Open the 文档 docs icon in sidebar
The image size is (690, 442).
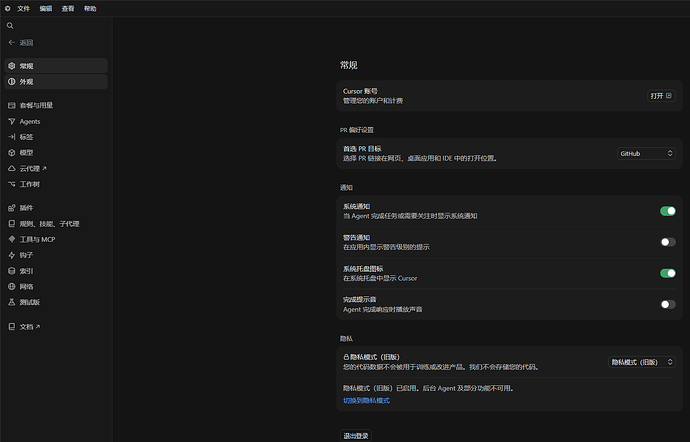point(12,327)
